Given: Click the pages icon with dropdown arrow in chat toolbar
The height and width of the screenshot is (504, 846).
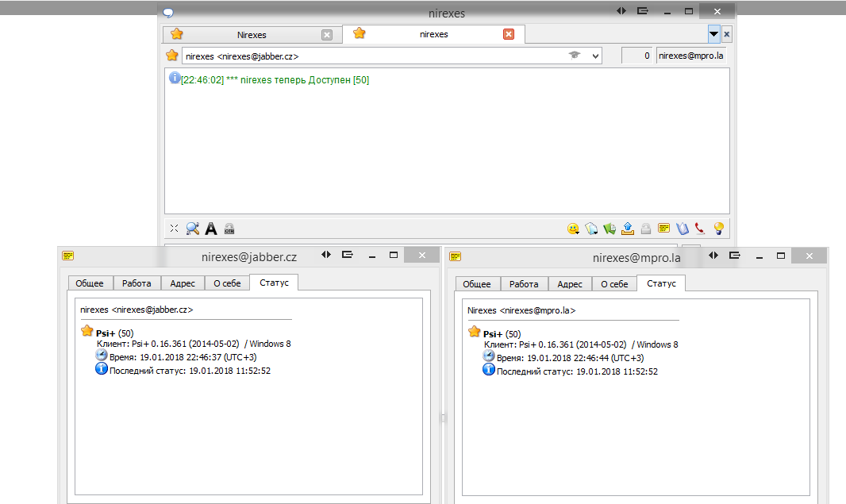Looking at the screenshot, I should (x=591, y=229).
